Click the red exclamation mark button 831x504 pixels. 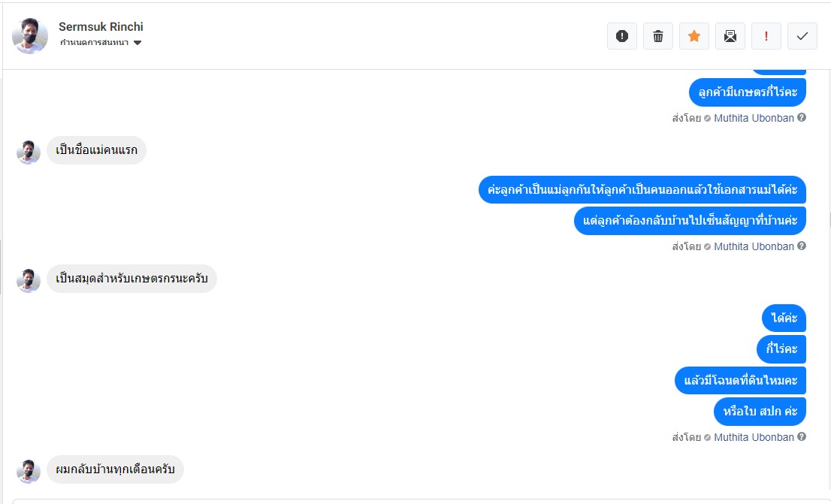coord(766,36)
